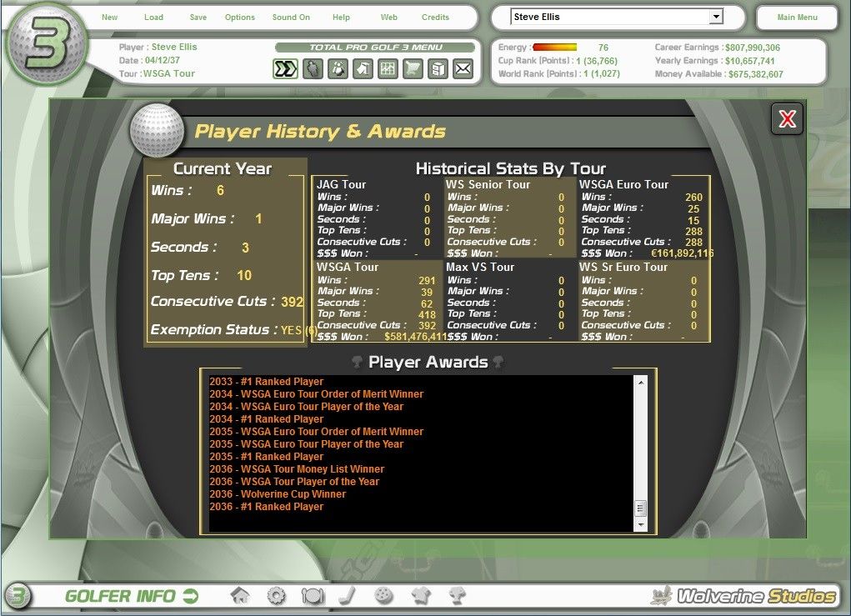Open the shirt icon in bottom bar
The image size is (851, 616).
click(x=420, y=596)
